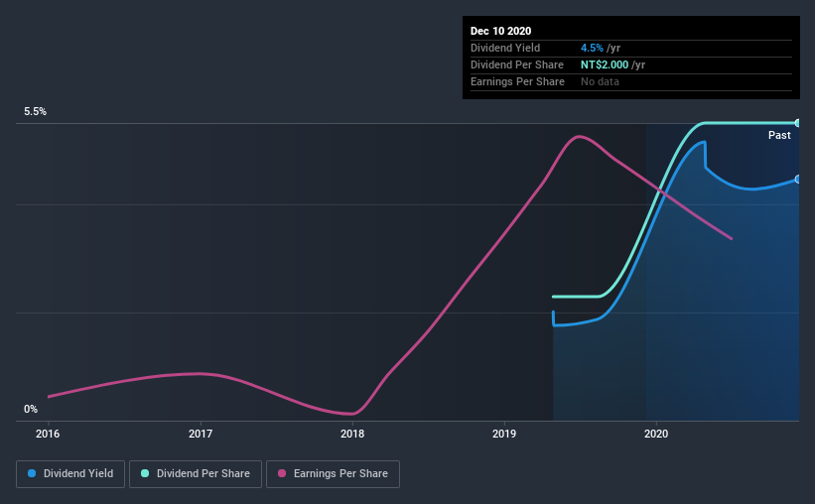Click the NT$2.000 Dividend Per Share value
The height and width of the screenshot is (504, 815).
pyautogui.click(x=605, y=64)
